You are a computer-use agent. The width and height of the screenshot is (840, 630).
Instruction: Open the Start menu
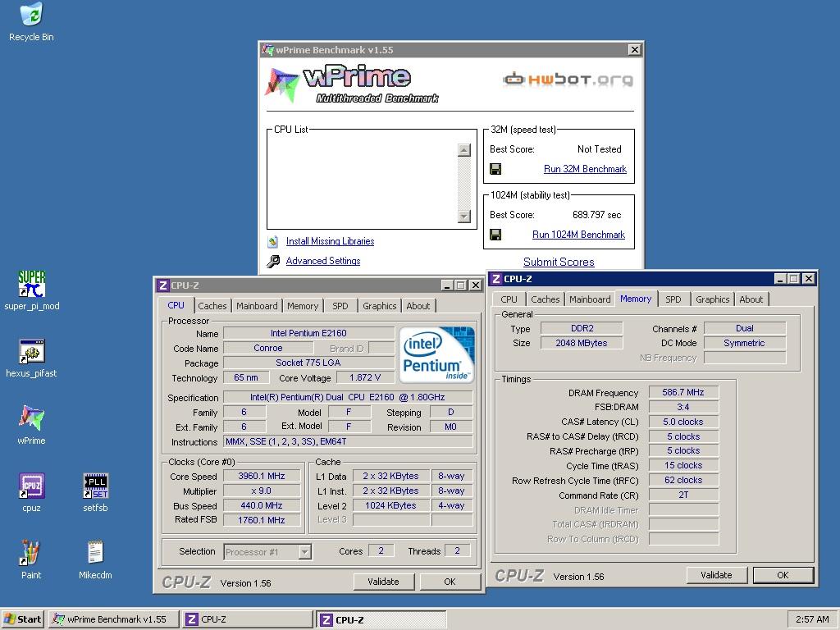22,619
